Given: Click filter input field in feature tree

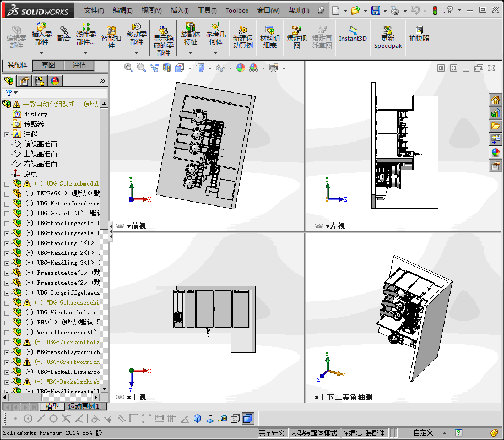Looking at the screenshot, I should point(55,93).
